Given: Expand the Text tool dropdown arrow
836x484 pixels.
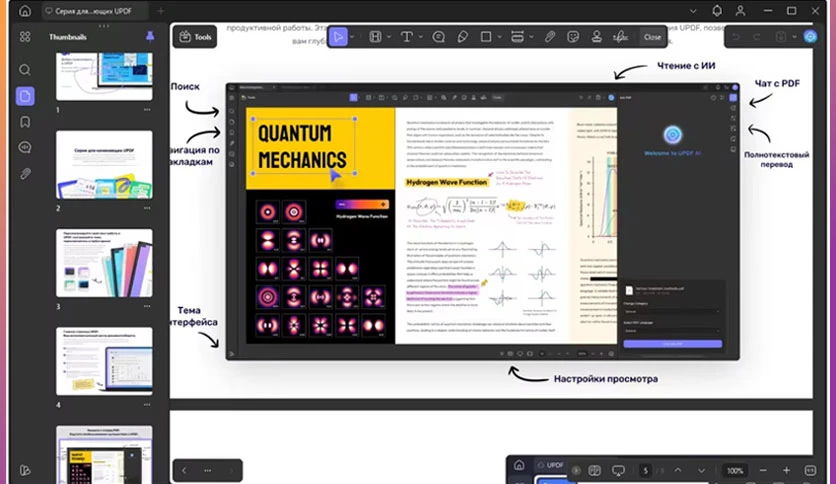Looking at the screenshot, I should 421,37.
